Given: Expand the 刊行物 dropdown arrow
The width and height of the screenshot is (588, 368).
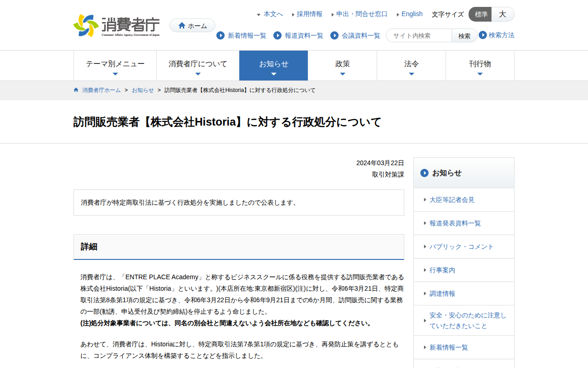Looking at the screenshot, I should (480, 74).
